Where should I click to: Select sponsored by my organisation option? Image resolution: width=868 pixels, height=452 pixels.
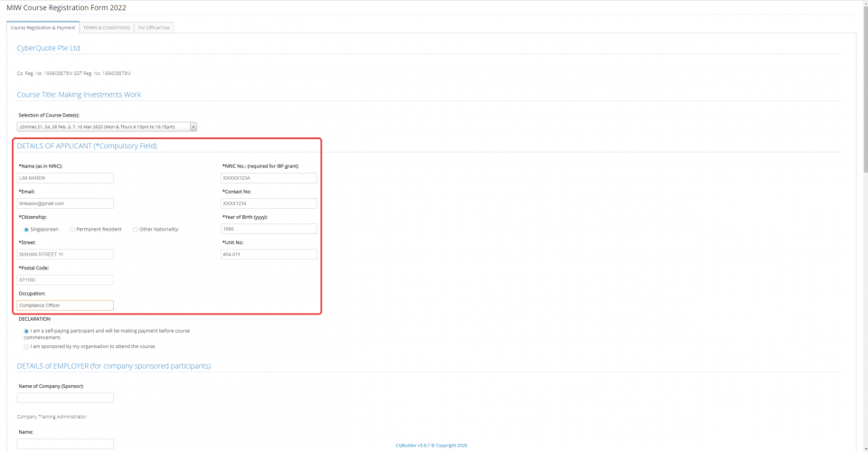coord(26,346)
